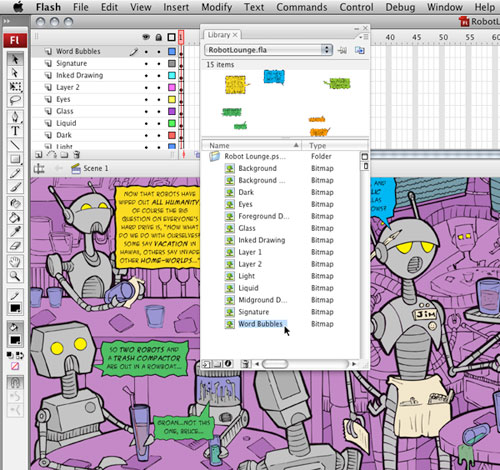Select the Inked Drawing bitmap in Library
500x470 pixels.
coord(262,240)
